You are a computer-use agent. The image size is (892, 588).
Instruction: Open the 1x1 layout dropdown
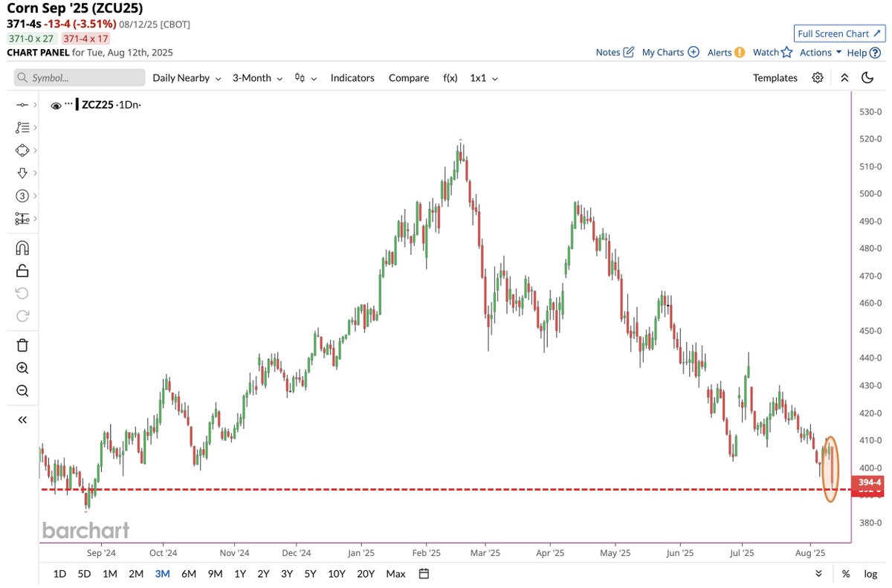pos(483,77)
